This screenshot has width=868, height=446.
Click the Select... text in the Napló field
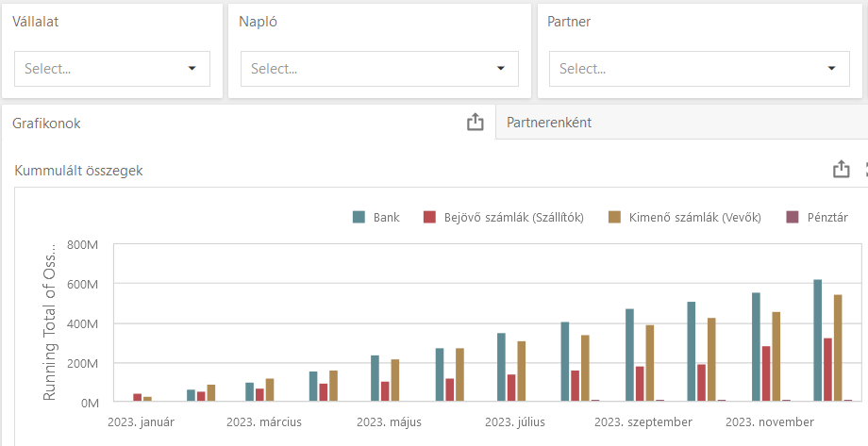[274, 69]
